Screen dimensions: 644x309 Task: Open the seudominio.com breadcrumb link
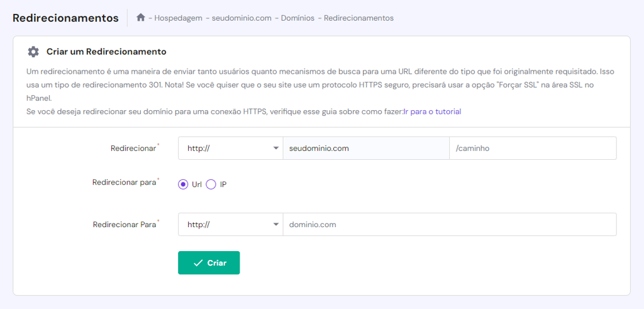(x=241, y=18)
